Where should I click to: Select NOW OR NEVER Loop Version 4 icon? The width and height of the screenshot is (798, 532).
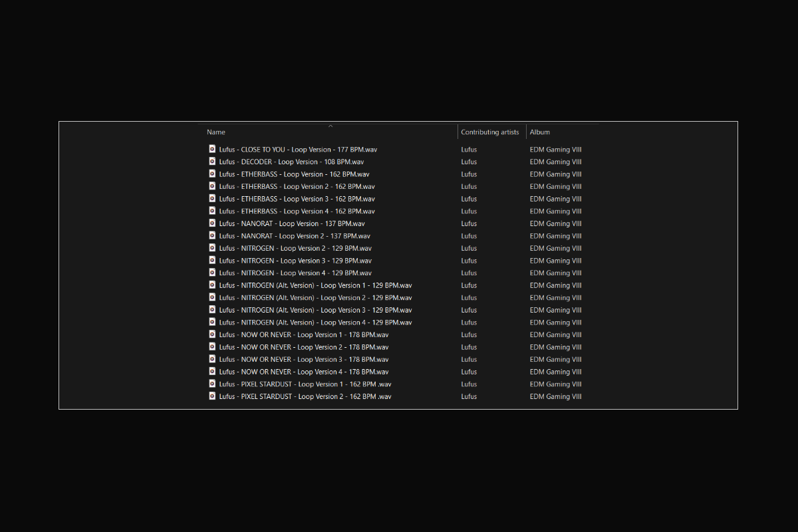[x=212, y=371]
